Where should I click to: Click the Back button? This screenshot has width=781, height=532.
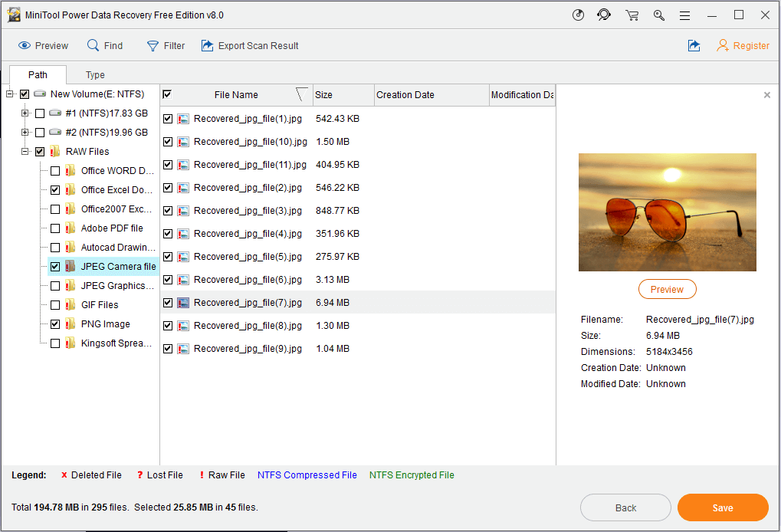click(625, 507)
